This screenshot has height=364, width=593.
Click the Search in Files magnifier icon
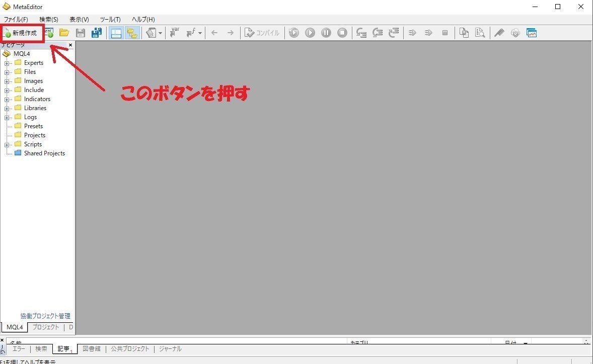pyautogui.click(x=480, y=32)
